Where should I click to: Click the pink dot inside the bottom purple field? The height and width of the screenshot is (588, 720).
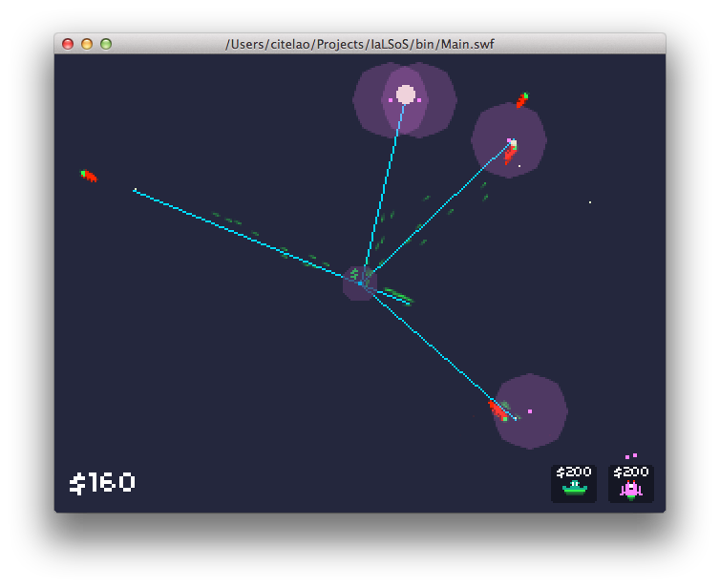coord(530,411)
